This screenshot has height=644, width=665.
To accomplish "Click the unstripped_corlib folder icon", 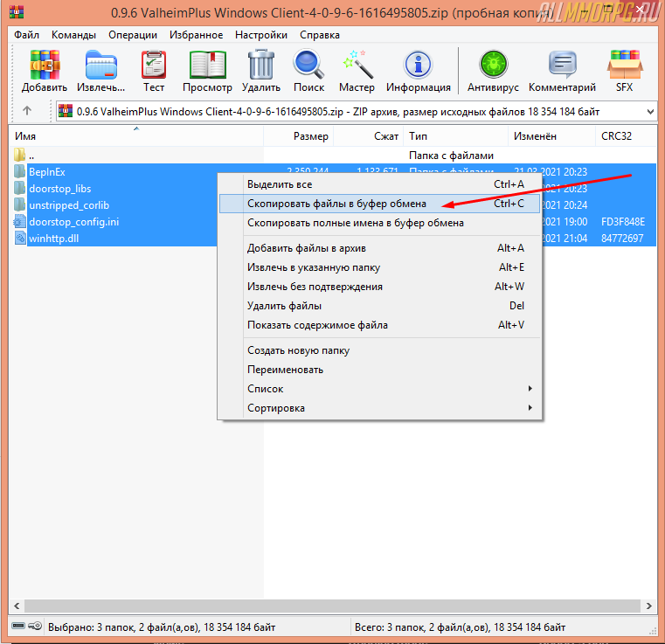I will click(x=19, y=204).
